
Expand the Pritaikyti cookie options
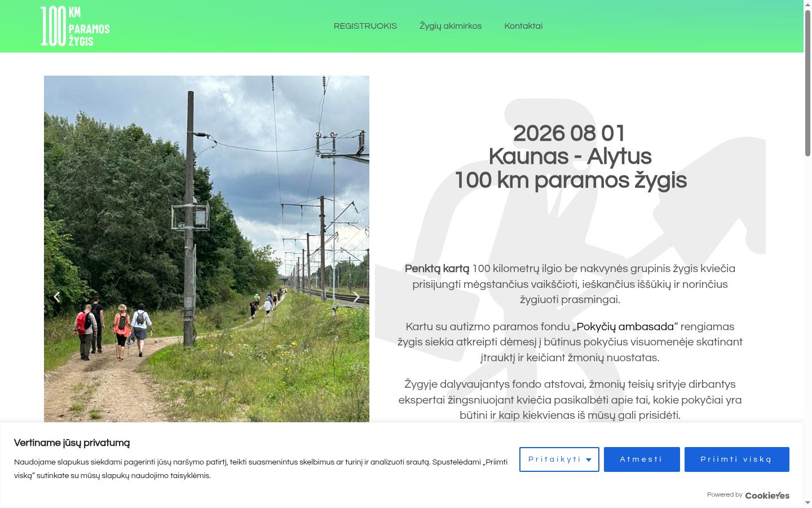[x=559, y=459]
